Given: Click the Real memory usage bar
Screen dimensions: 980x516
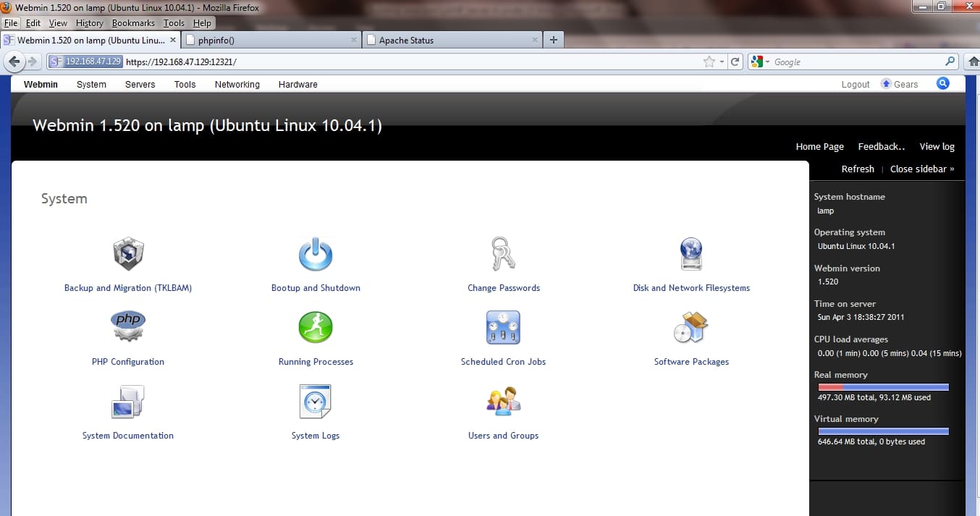Looking at the screenshot, I should (881, 387).
